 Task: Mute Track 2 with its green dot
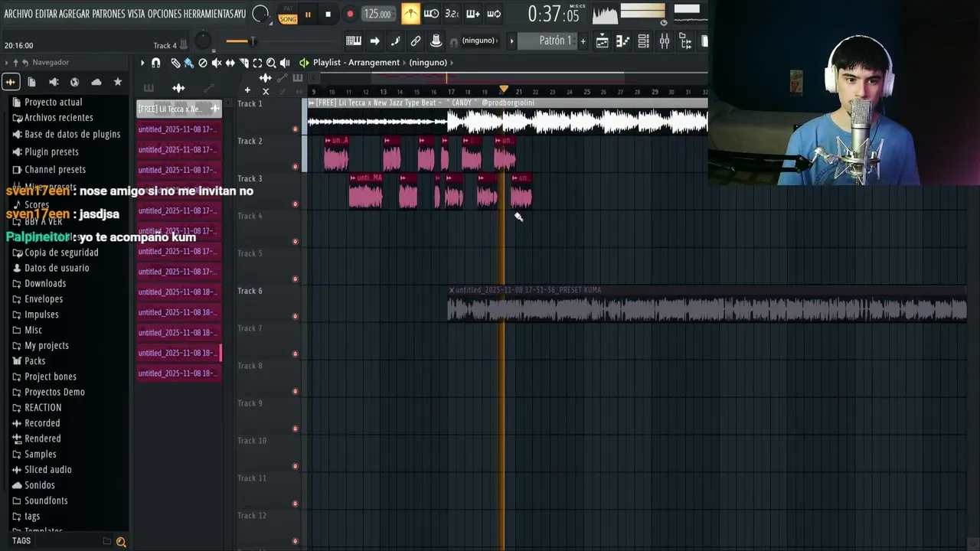pos(296,167)
